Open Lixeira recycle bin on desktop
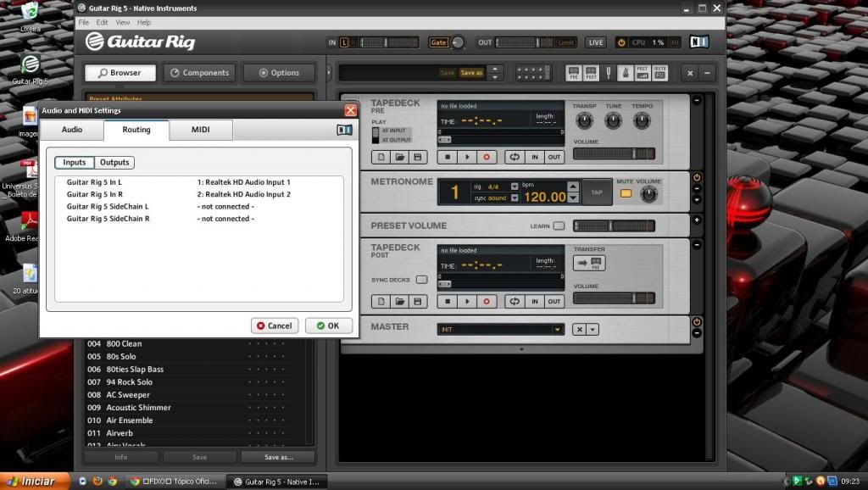Viewport: 868px width, 490px height. tap(30, 17)
